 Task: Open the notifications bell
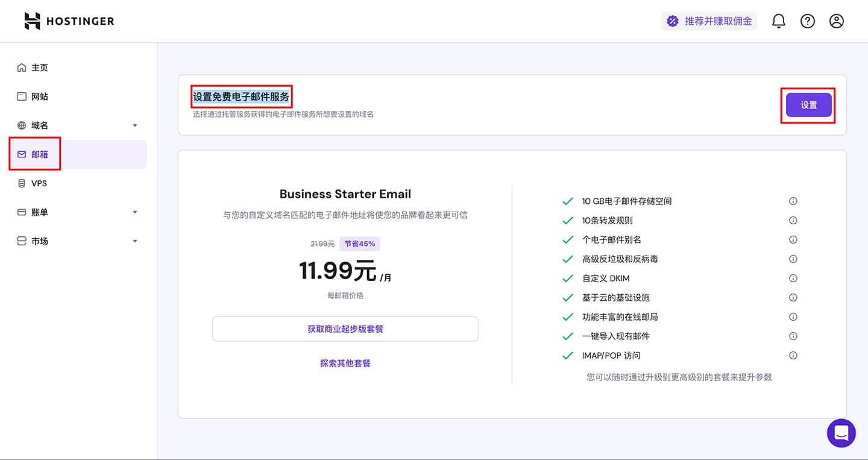pos(779,21)
